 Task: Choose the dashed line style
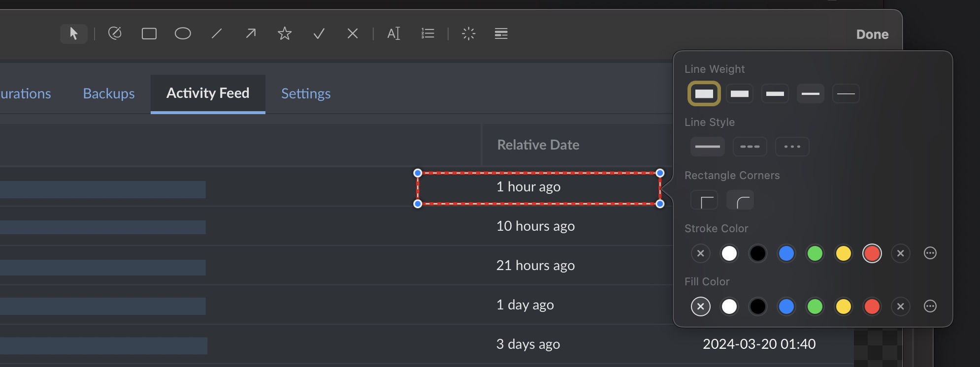[750, 147]
